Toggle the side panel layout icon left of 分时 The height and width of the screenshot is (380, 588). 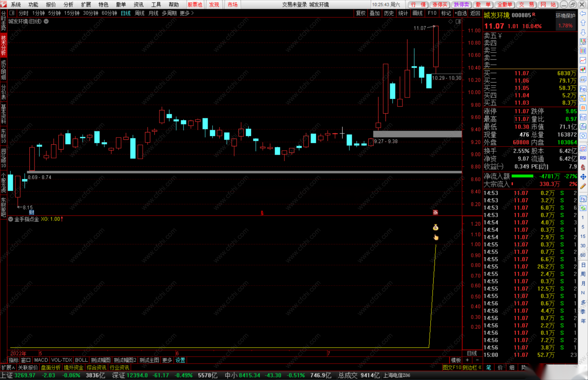[x=12, y=13]
